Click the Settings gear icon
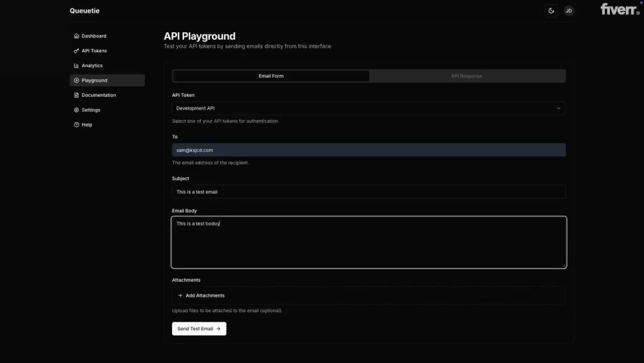 77,110
